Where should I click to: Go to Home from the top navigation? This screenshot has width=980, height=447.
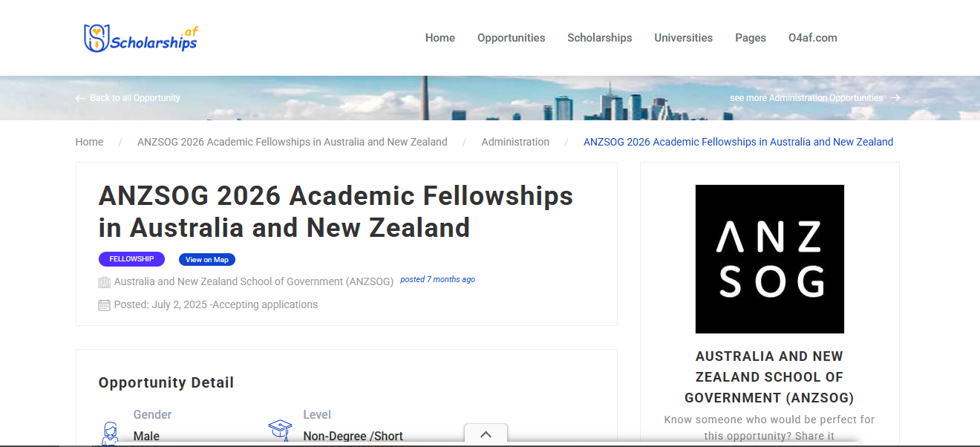tap(440, 38)
